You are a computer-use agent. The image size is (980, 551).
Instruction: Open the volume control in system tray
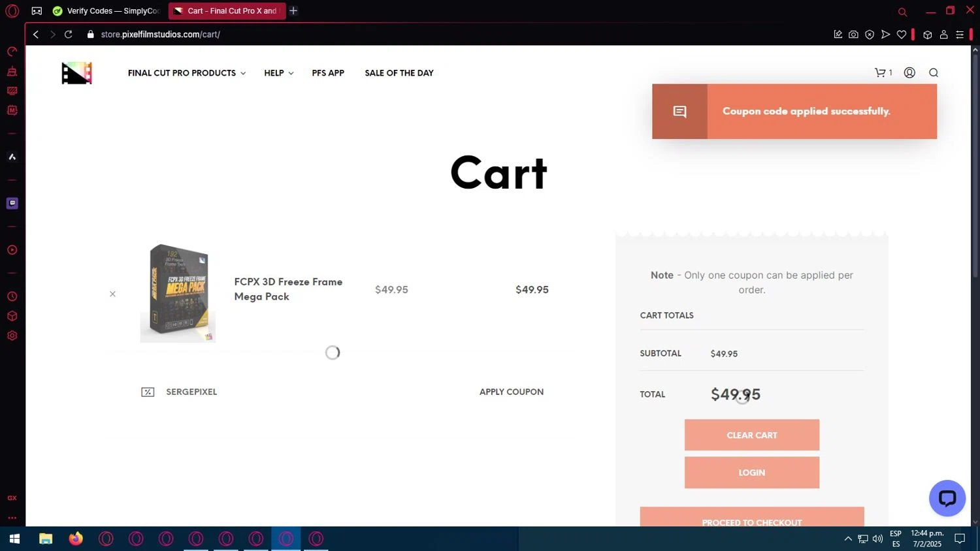click(x=877, y=539)
